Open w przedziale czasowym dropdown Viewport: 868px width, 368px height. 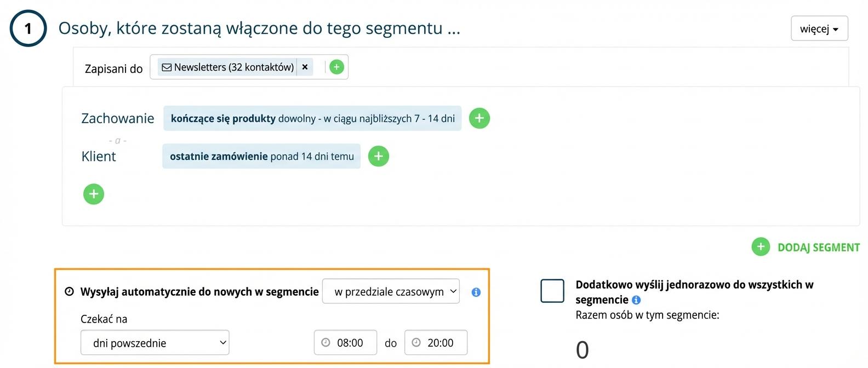coord(391,291)
